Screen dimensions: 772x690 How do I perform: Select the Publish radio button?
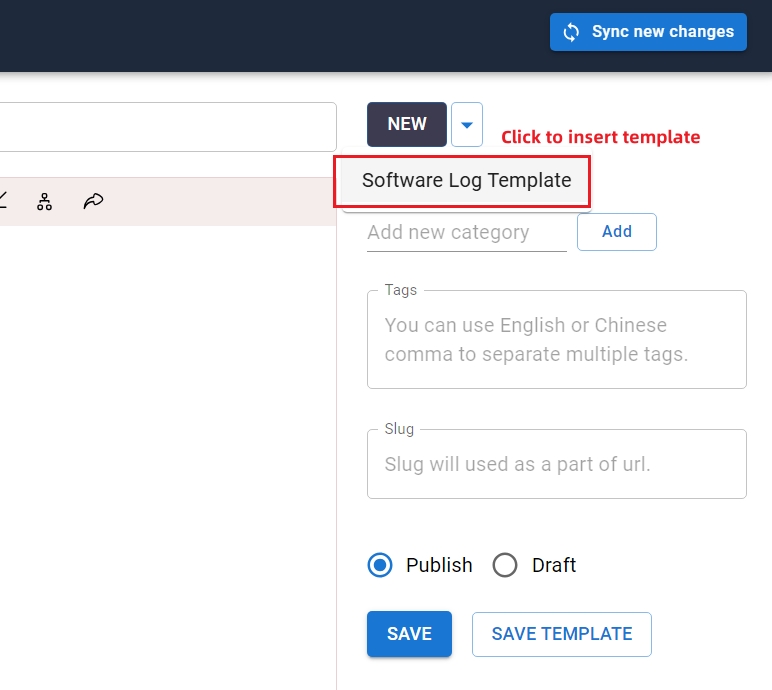[380, 565]
